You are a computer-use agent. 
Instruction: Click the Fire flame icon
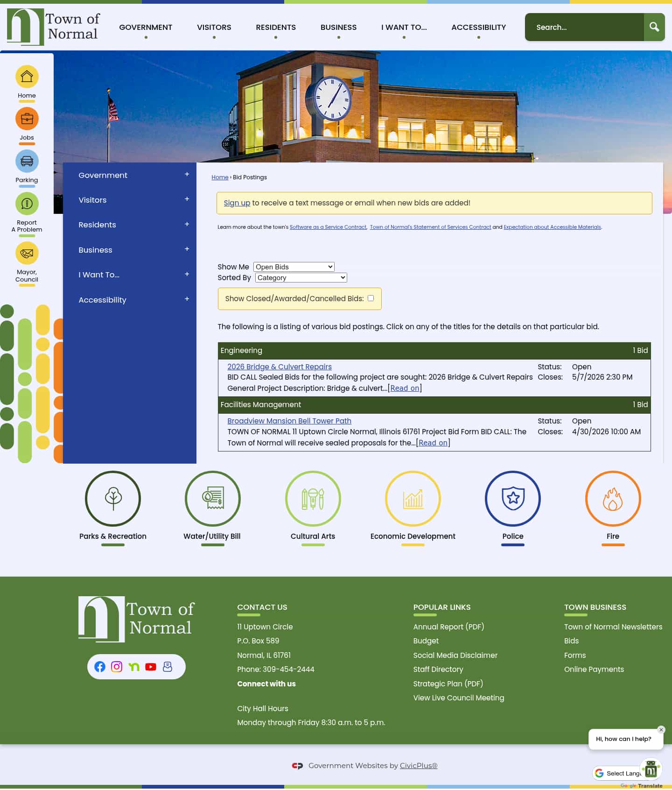click(613, 499)
